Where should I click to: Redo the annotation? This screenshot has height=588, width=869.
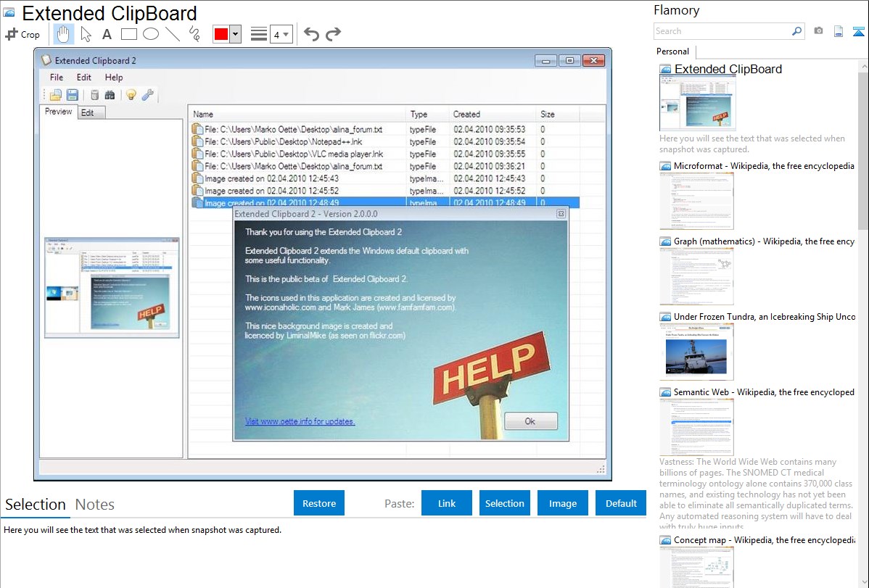[333, 34]
